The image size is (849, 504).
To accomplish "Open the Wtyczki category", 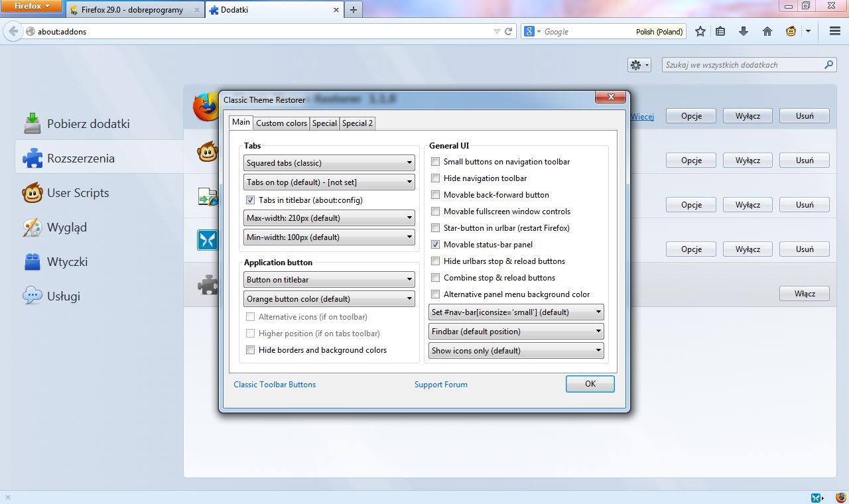I will [56, 262].
